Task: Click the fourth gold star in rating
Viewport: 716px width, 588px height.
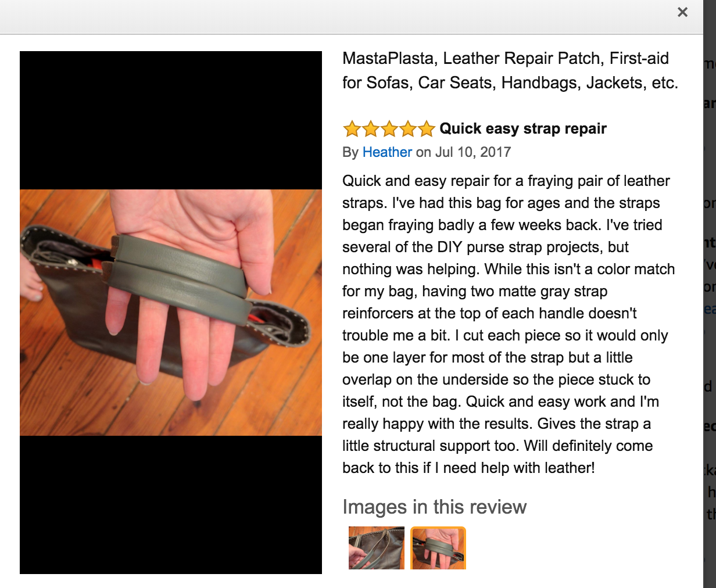Action: pos(407,128)
